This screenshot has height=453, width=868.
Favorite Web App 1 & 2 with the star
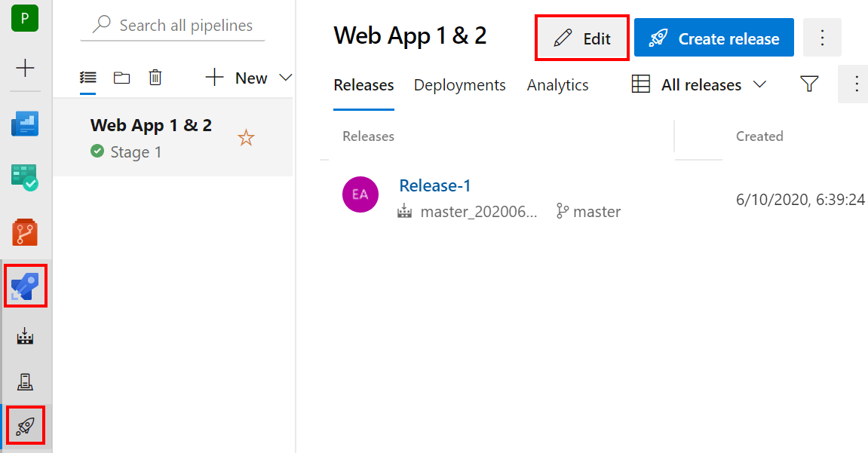coord(246,137)
